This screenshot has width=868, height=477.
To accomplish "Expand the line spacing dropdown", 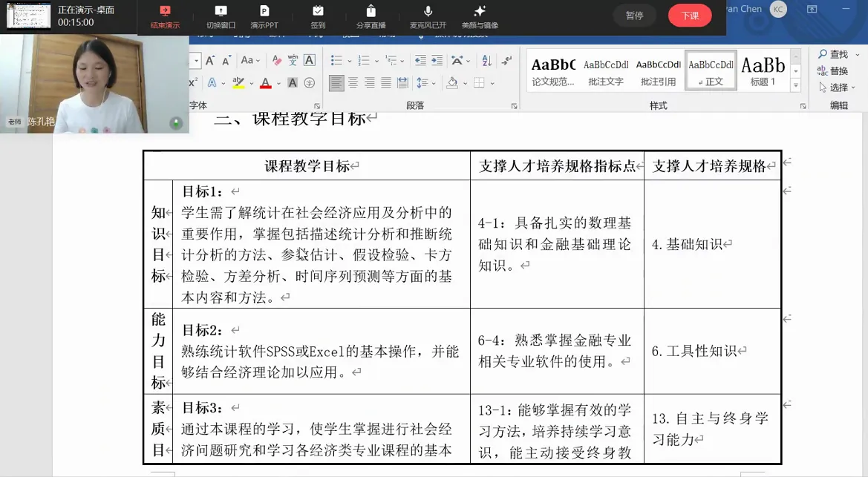I will [x=432, y=83].
